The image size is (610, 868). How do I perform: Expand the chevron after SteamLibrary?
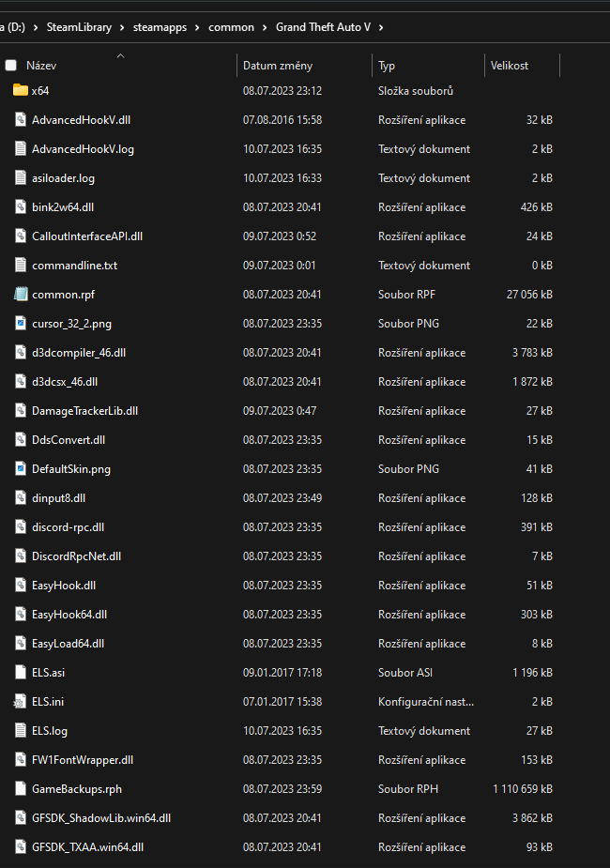(x=122, y=27)
